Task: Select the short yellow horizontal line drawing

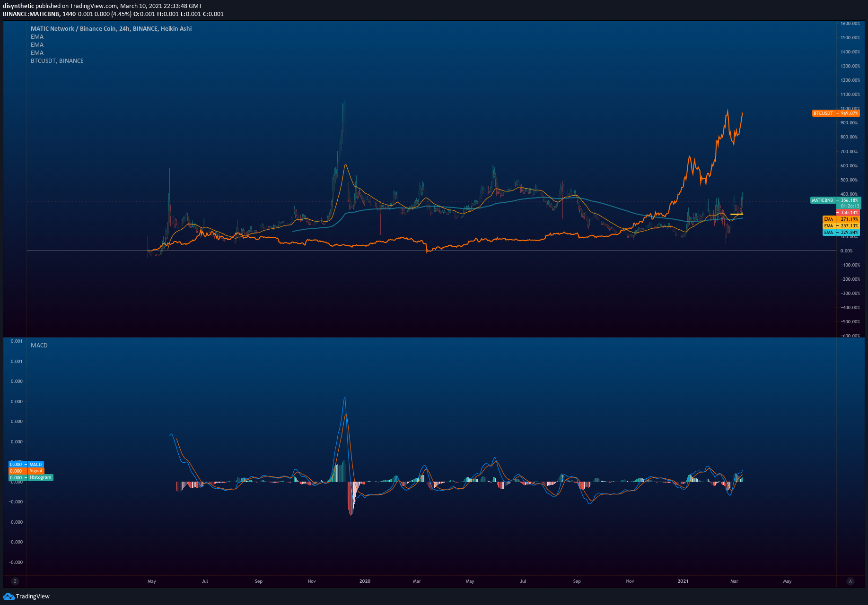Action: [736, 215]
